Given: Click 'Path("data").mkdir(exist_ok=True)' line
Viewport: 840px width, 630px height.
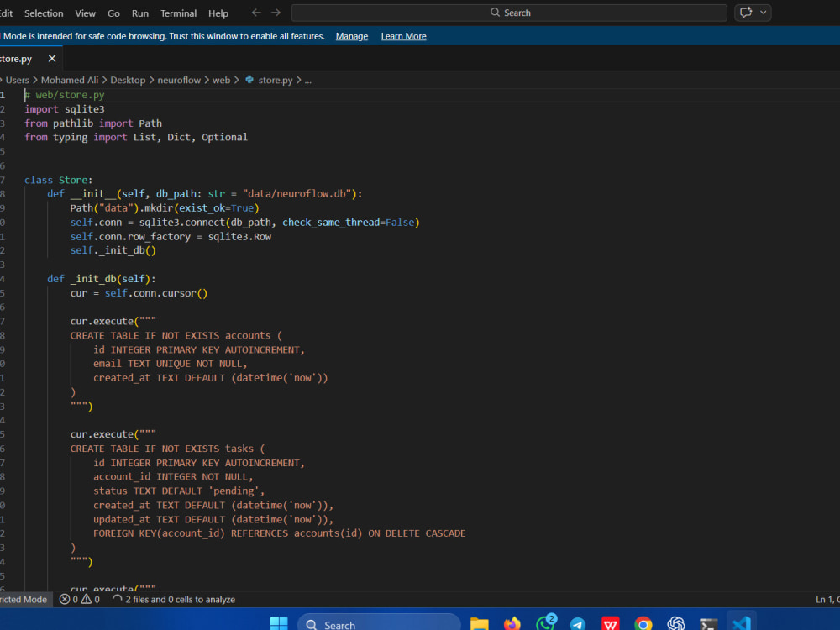Looking at the screenshot, I should 165,208.
